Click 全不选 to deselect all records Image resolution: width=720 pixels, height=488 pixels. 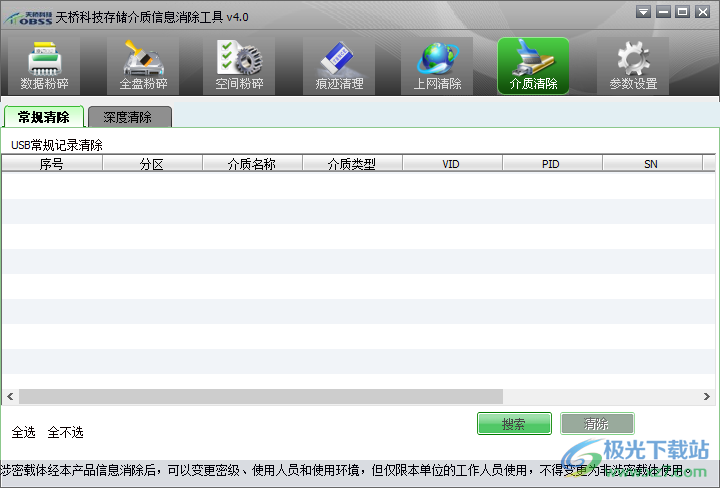[x=65, y=433]
